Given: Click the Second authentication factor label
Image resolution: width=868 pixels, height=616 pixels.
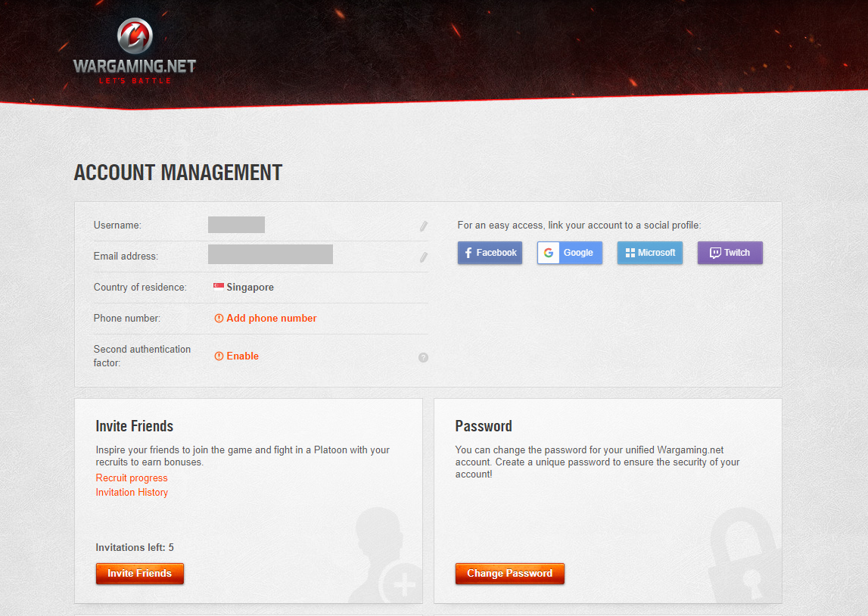Looking at the screenshot, I should [x=142, y=356].
